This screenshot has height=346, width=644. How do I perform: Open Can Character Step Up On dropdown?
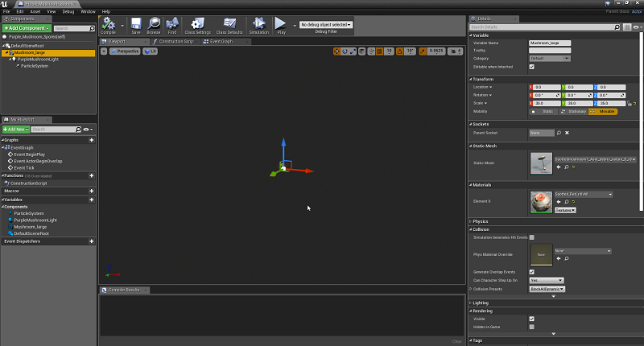point(547,280)
